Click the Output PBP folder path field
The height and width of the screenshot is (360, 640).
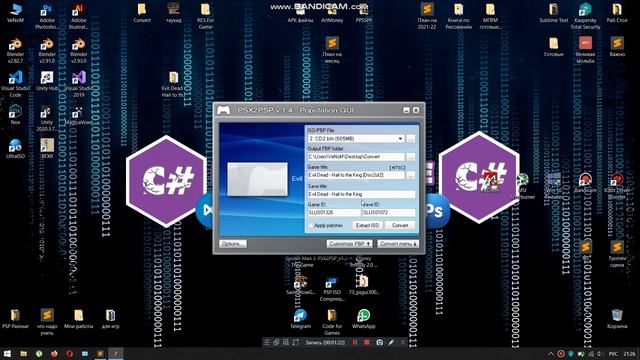[x=356, y=157]
